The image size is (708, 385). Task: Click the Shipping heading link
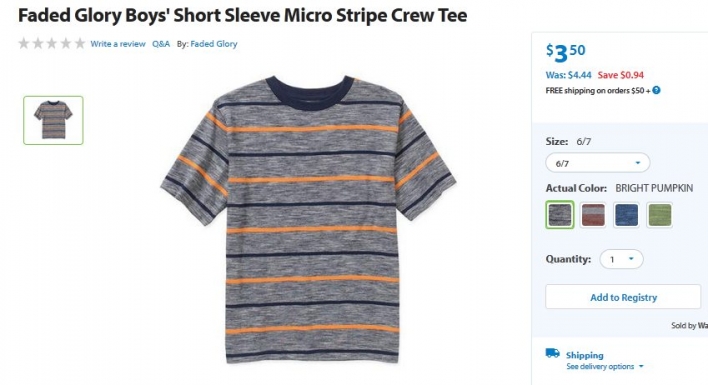(x=585, y=355)
